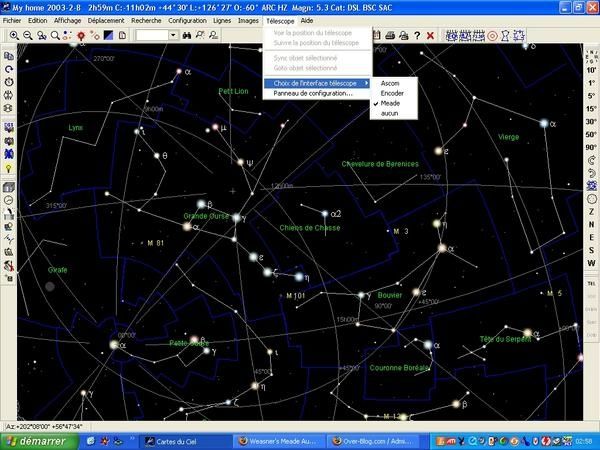Click the clockwise rotate icon in right sidebar
600x450 pixels.
[x=592, y=160]
